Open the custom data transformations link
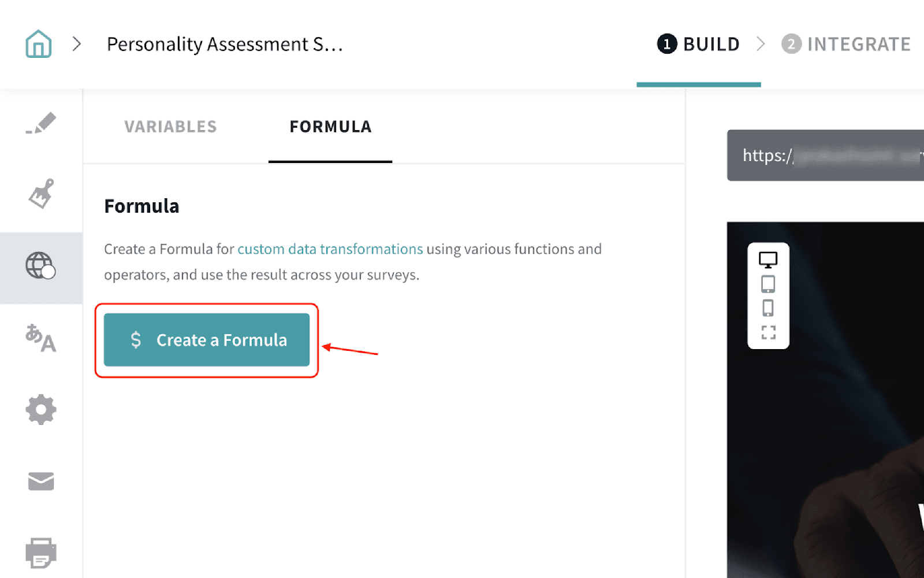The height and width of the screenshot is (578, 924). click(x=330, y=249)
